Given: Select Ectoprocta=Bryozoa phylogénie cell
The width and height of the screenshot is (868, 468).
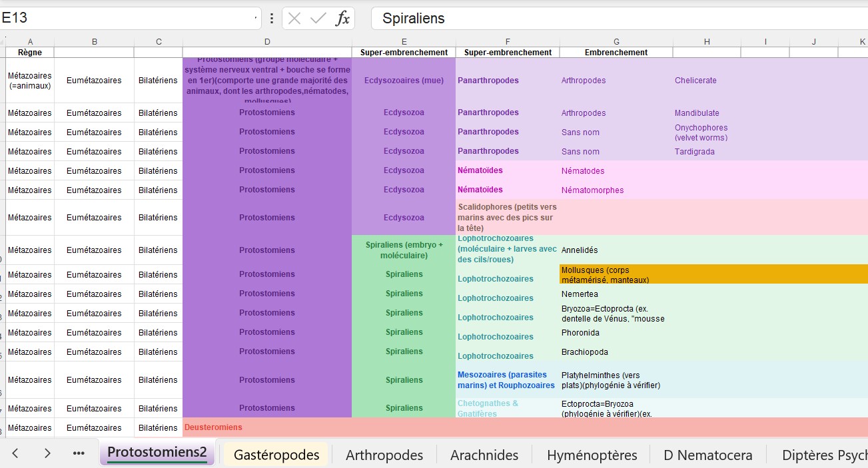Looking at the screenshot, I should coord(616,408).
